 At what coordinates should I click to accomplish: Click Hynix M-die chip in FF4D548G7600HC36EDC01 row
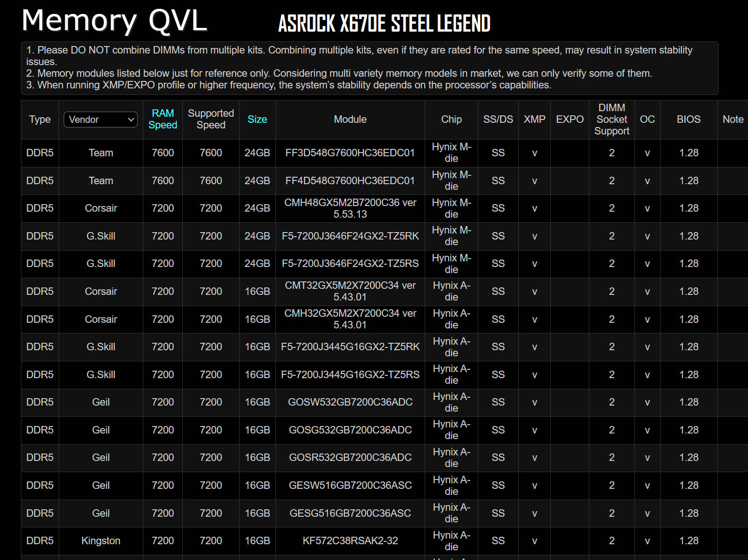click(451, 181)
